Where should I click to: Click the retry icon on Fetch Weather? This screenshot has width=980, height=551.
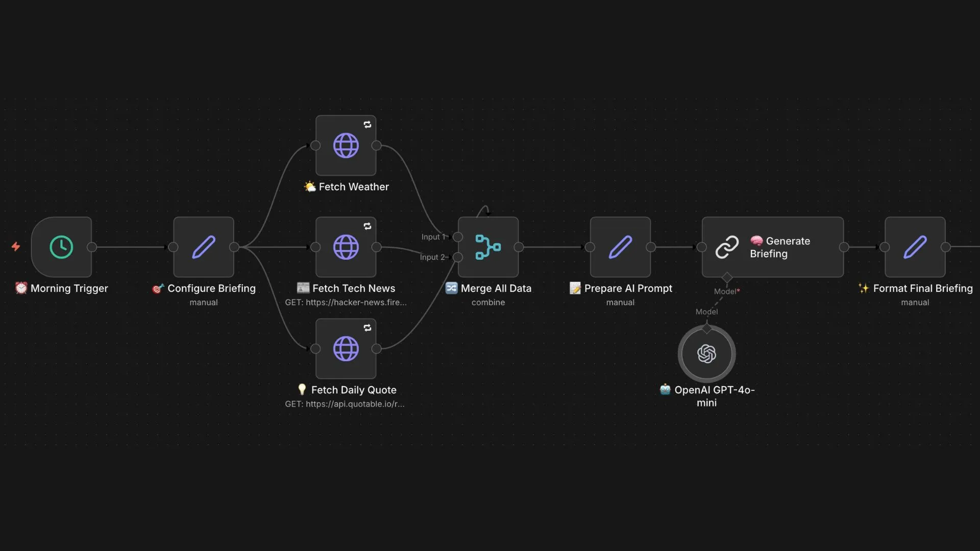point(367,124)
